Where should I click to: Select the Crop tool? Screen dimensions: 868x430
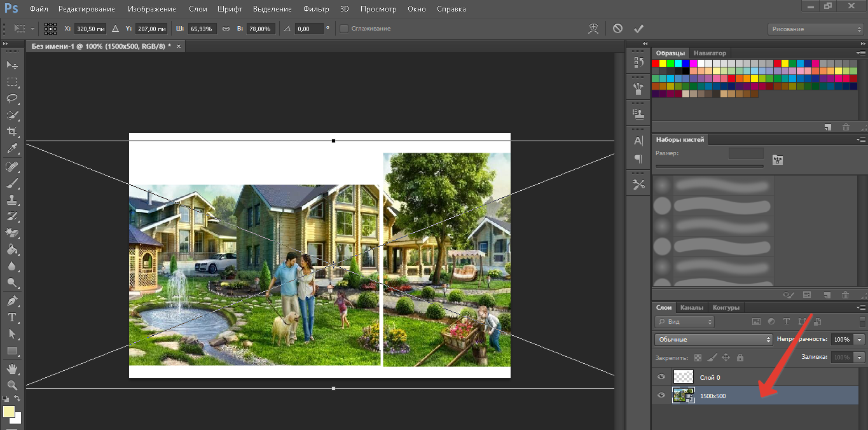[x=12, y=132]
